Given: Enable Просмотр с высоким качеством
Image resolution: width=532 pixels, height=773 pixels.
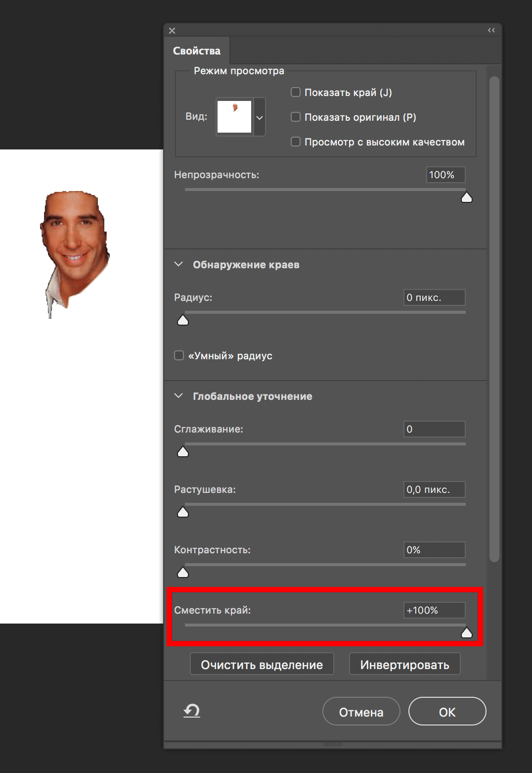Looking at the screenshot, I should click(295, 142).
